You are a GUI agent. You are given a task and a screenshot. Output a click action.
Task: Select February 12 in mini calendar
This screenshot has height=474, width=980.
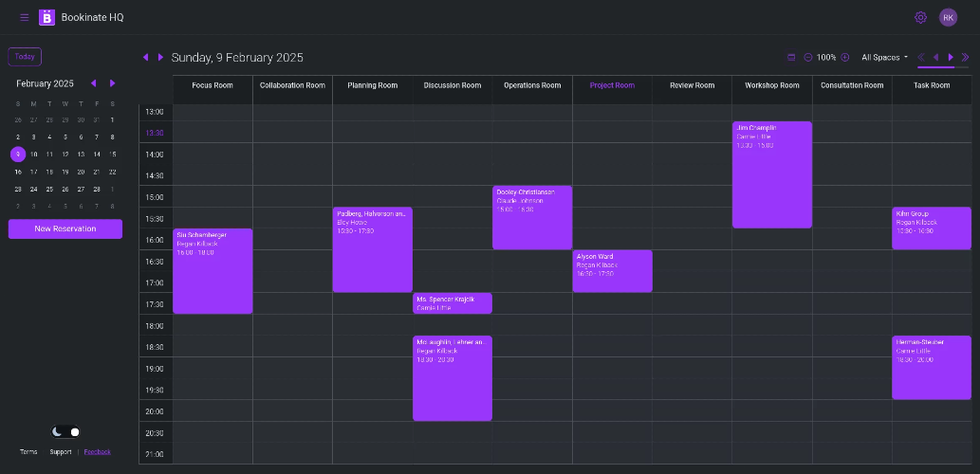pyautogui.click(x=65, y=155)
